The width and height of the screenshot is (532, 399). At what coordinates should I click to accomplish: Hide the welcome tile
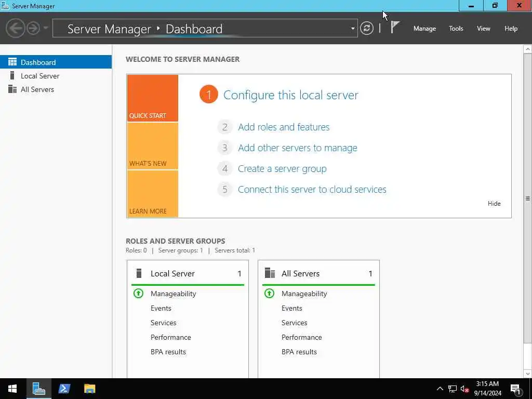(494, 204)
